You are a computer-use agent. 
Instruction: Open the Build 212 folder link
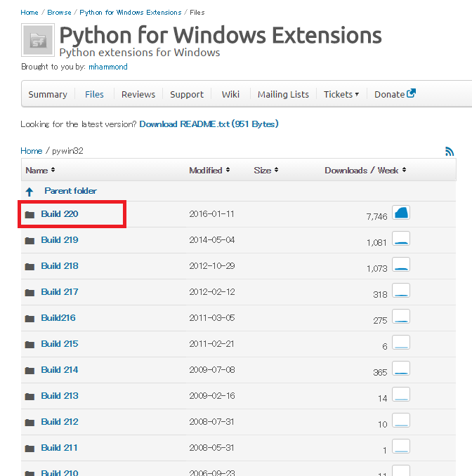60,422
